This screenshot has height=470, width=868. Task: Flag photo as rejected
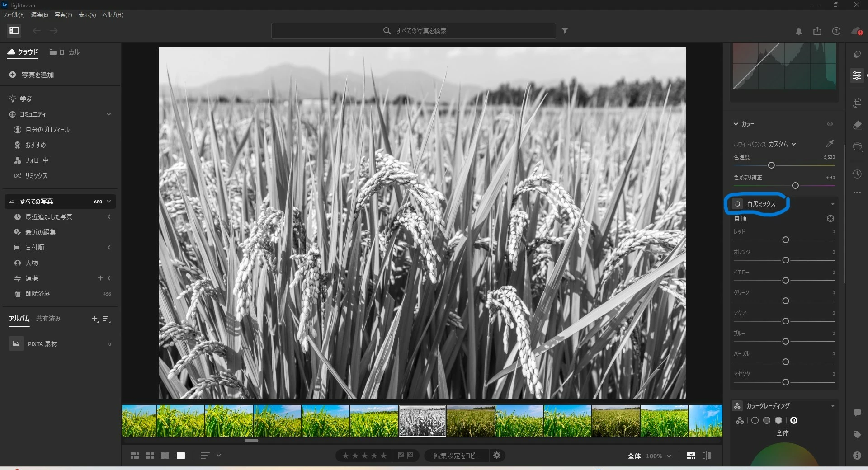click(410, 456)
